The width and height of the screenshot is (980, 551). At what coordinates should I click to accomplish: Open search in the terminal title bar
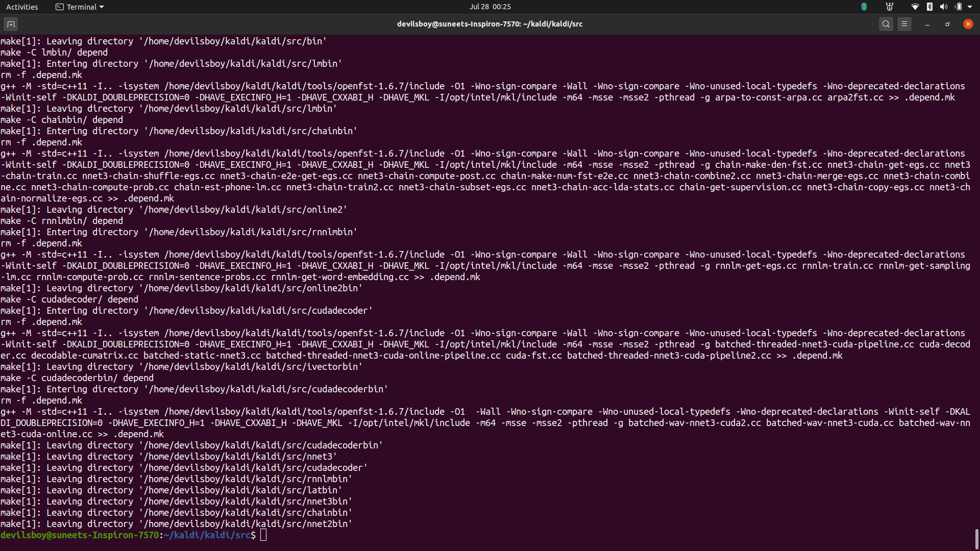pos(886,23)
